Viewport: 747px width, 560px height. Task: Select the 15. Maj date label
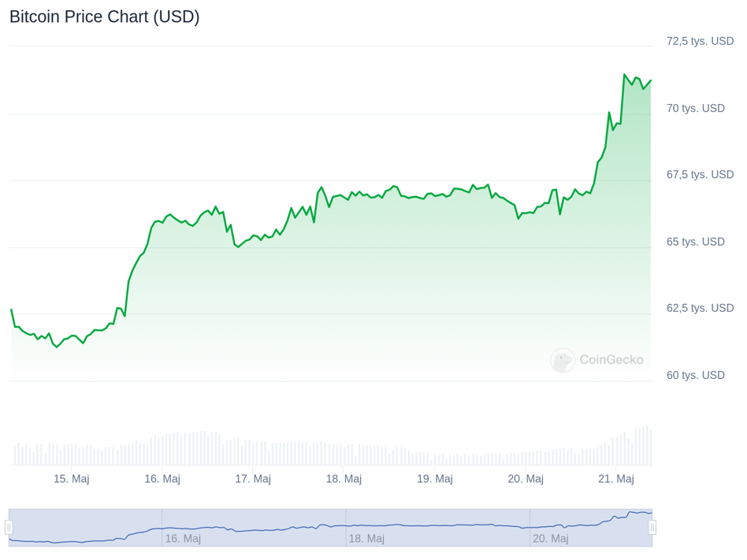(x=71, y=479)
